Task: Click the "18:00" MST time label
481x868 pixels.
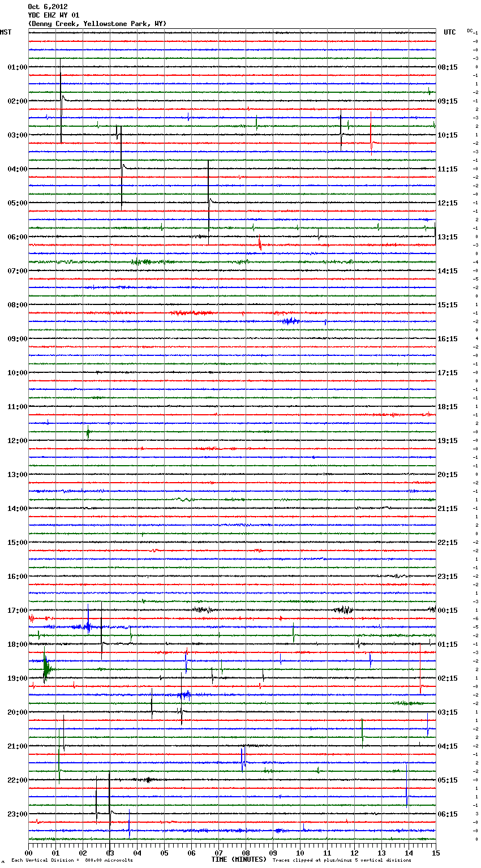Action: 17,644
